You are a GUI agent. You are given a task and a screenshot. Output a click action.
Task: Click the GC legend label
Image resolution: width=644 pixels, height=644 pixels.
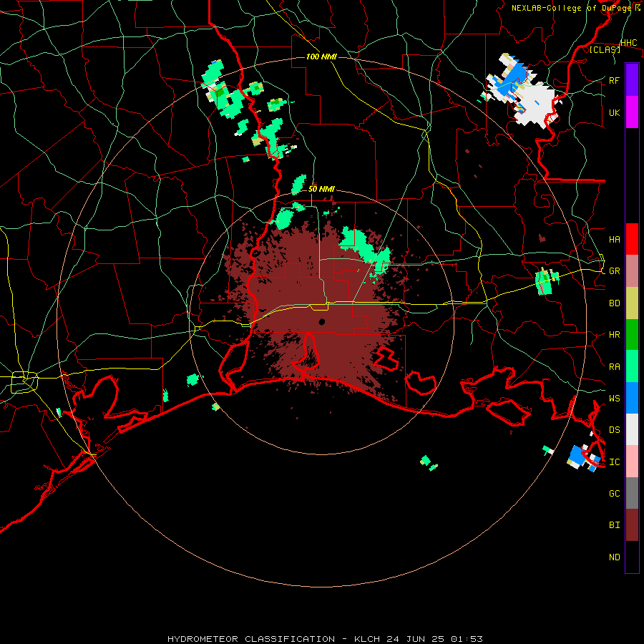tap(614, 493)
